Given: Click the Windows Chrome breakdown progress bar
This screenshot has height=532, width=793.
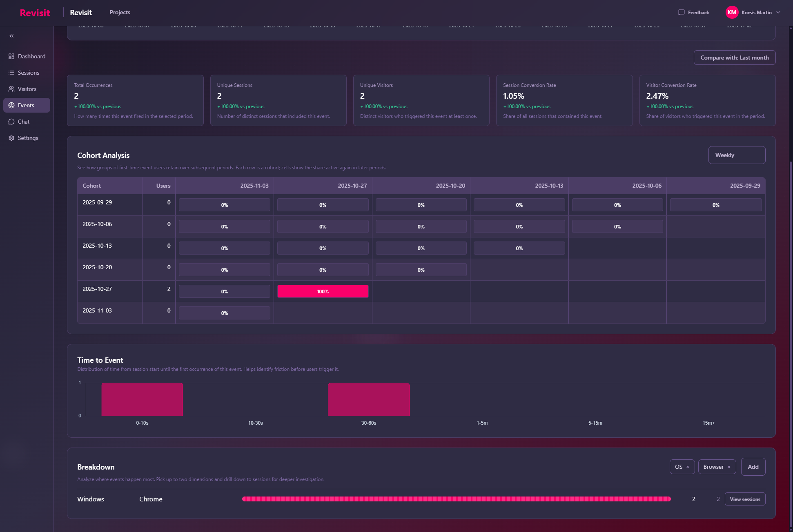Looking at the screenshot, I should 455,499.
